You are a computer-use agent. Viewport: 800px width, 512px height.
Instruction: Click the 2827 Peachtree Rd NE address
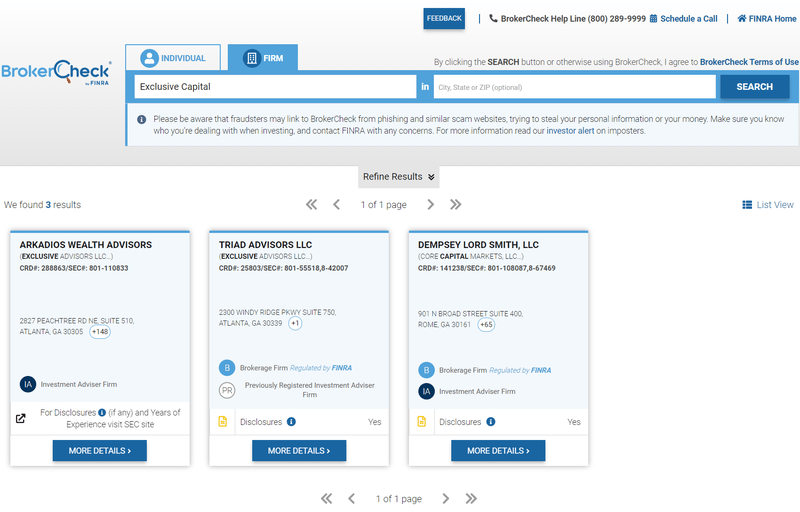coord(77,326)
